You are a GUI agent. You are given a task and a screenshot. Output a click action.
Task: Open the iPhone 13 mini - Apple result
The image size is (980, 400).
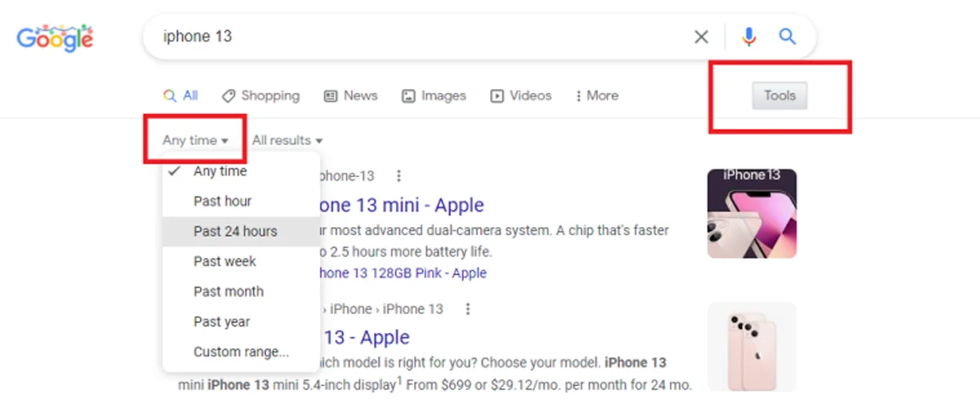tap(403, 205)
